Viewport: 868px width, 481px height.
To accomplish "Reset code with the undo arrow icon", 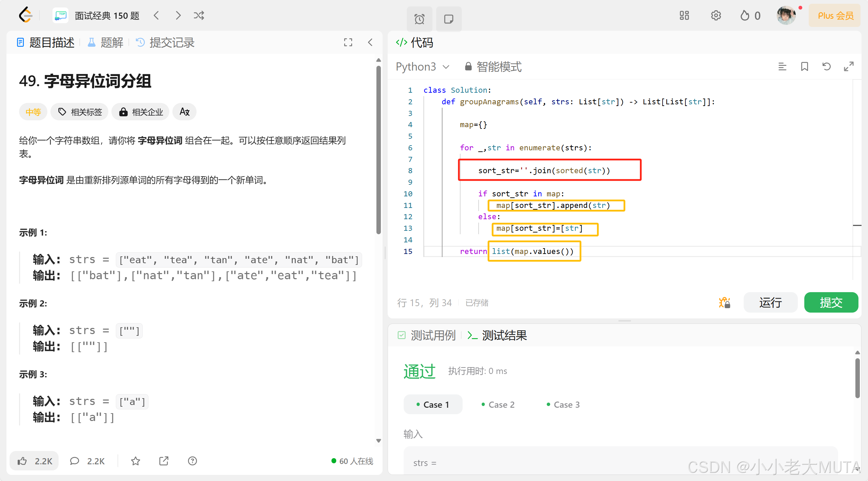I will point(826,66).
